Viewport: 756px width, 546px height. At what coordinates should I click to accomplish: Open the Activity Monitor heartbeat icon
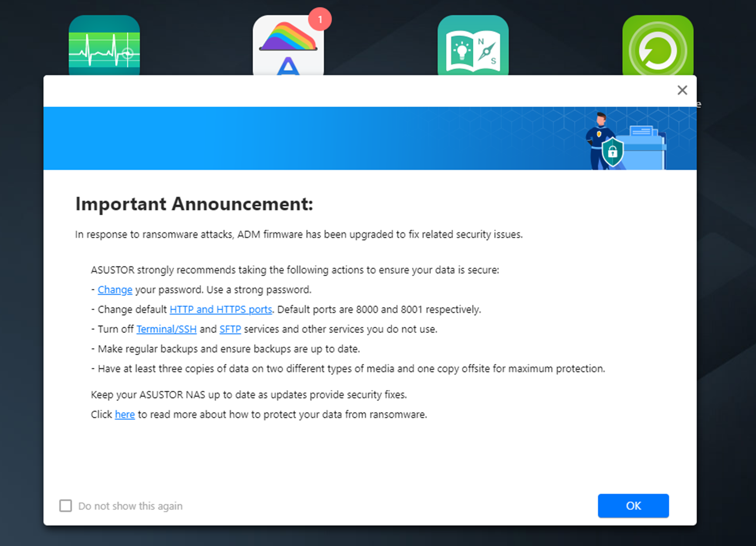point(104,46)
